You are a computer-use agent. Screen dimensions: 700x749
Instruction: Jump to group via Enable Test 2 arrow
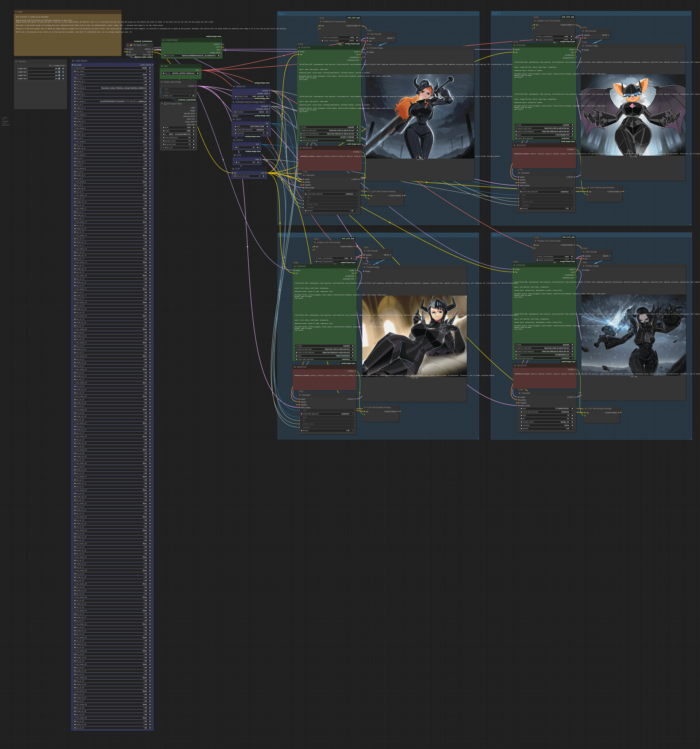63,72
